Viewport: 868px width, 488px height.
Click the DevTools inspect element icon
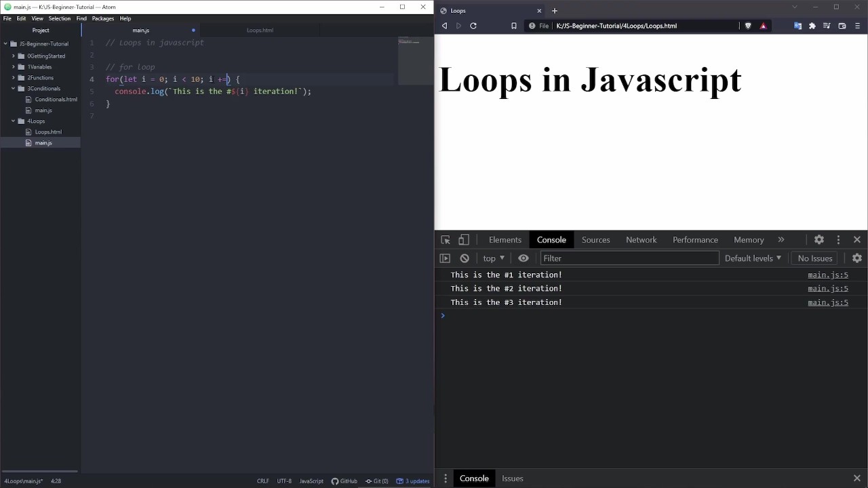446,240
